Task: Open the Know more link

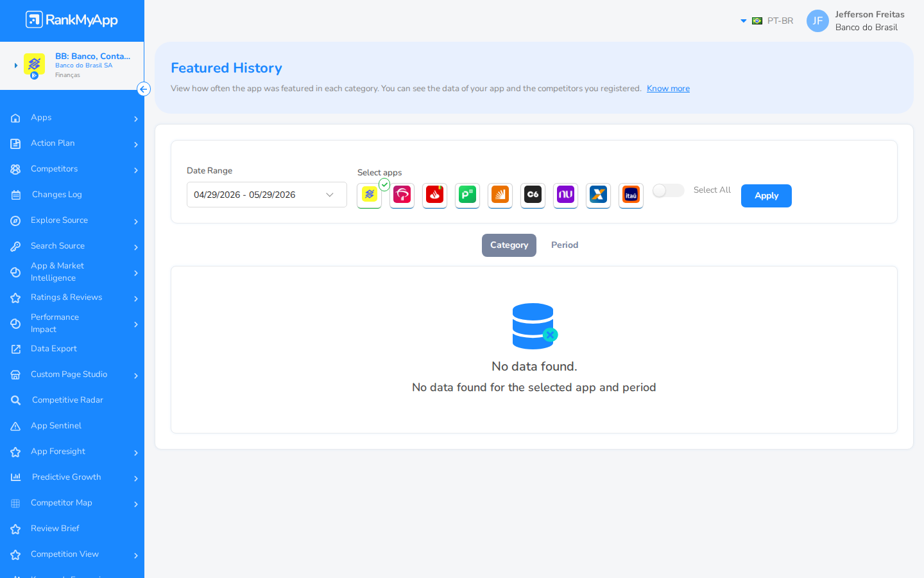Action: click(x=668, y=89)
